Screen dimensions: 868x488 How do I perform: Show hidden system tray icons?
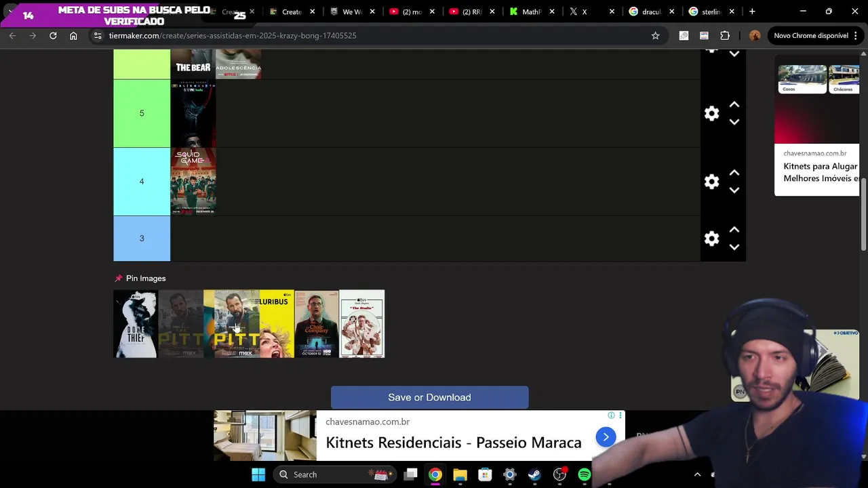click(697, 474)
